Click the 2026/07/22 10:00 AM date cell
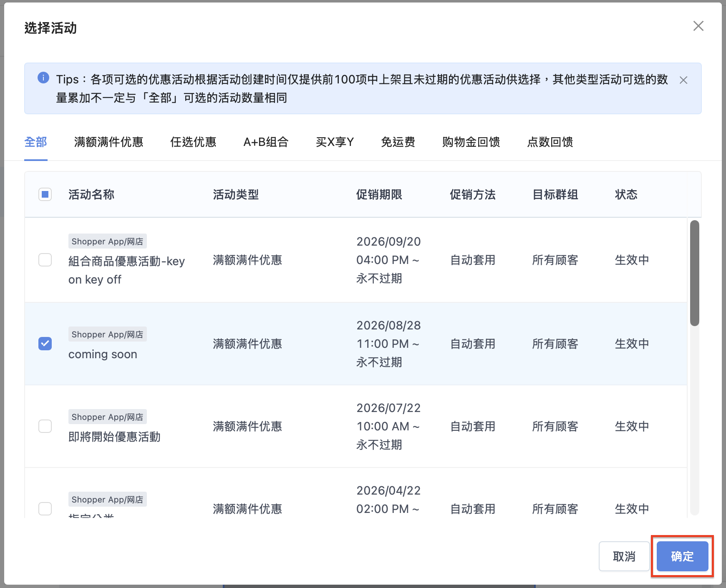The width and height of the screenshot is (726, 588). click(388, 426)
